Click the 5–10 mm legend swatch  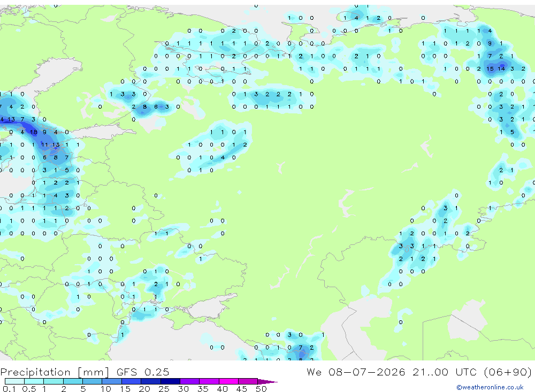pos(93,381)
